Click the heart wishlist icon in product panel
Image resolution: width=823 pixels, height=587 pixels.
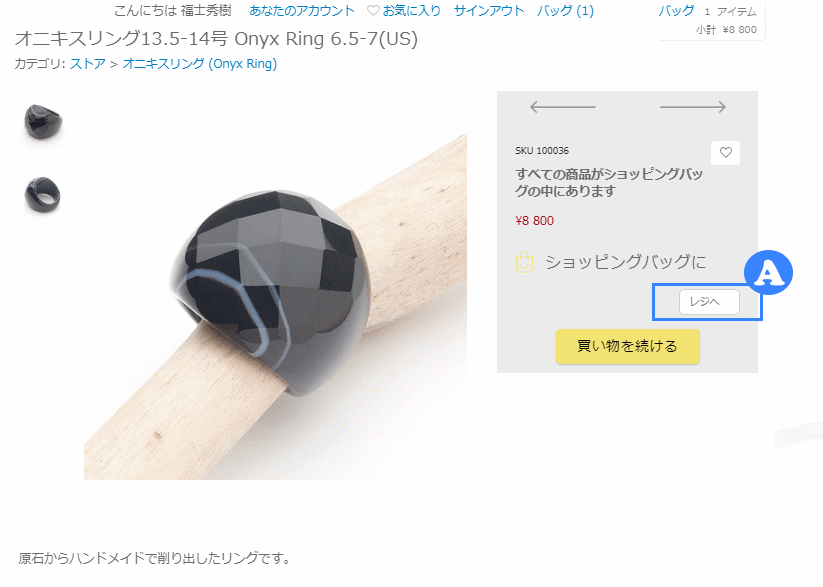(x=725, y=153)
